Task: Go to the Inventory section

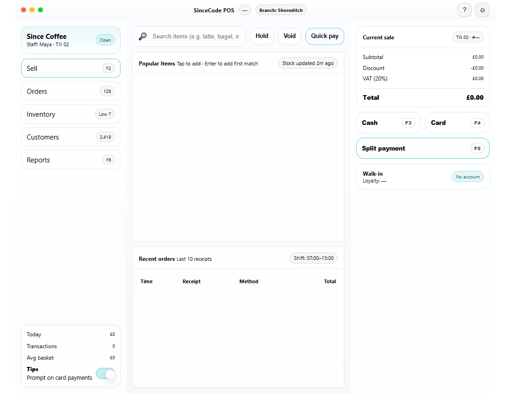Action: [71, 114]
